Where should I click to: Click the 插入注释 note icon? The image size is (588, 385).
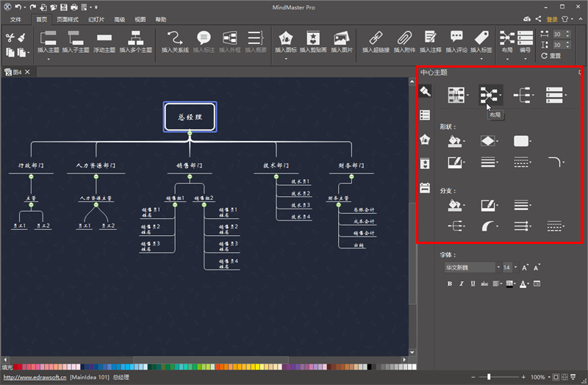[430, 37]
